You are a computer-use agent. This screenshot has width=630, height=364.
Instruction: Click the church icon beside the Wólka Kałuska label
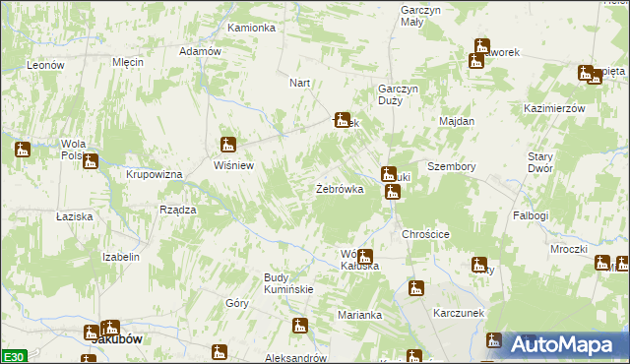point(365,257)
